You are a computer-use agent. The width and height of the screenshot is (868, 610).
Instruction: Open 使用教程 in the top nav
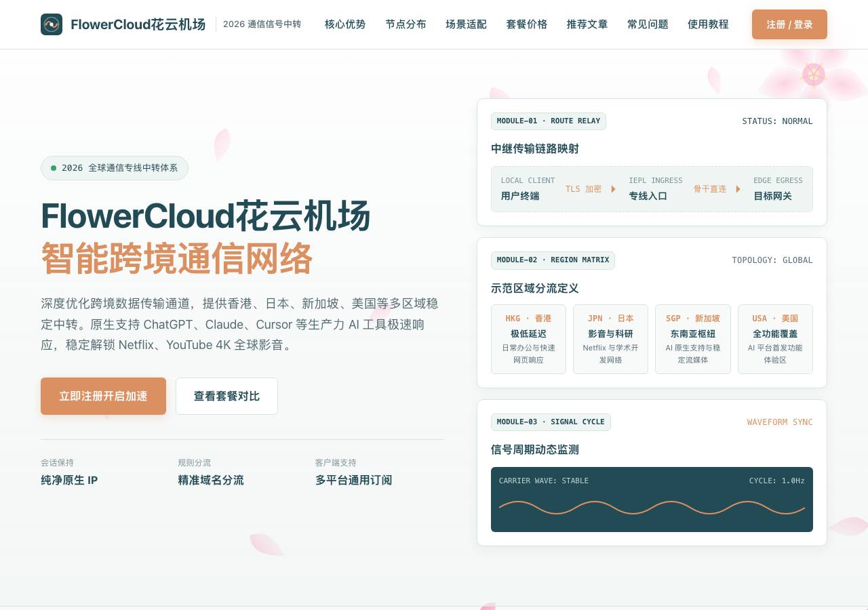pos(708,24)
